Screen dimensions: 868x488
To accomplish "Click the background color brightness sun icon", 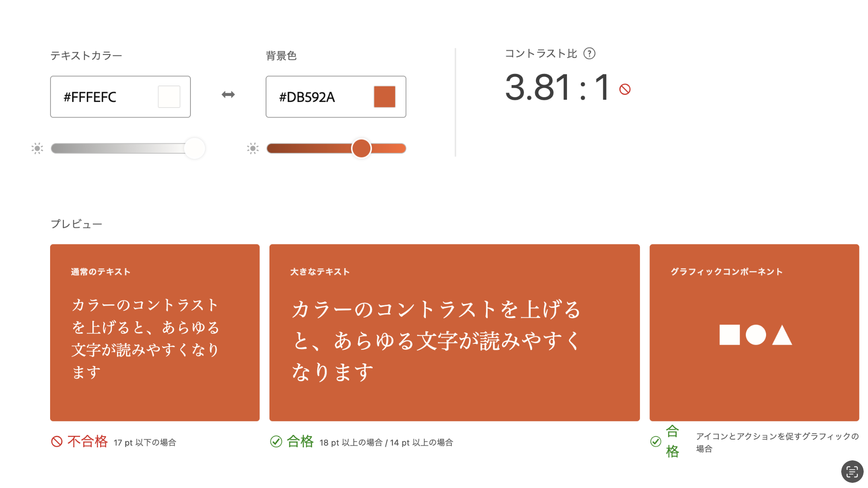I will [x=253, y=149].
